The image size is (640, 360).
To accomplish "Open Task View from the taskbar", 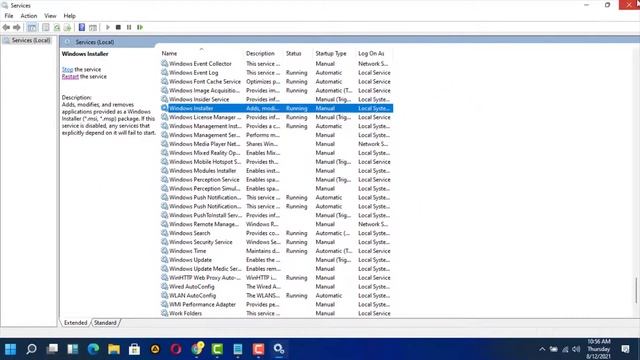I will pos(52,349).
